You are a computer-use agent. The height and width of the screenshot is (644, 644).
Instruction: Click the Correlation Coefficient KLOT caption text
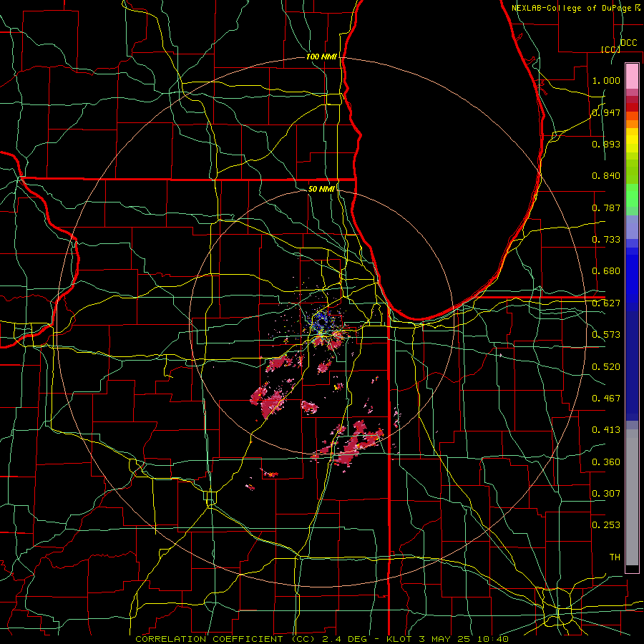[322, 639]
